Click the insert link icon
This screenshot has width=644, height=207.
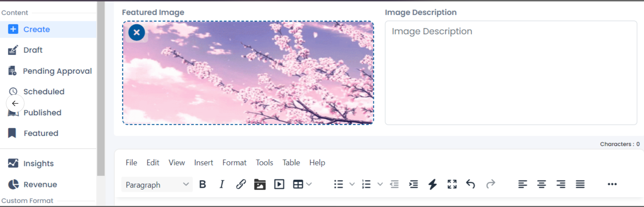241,184
